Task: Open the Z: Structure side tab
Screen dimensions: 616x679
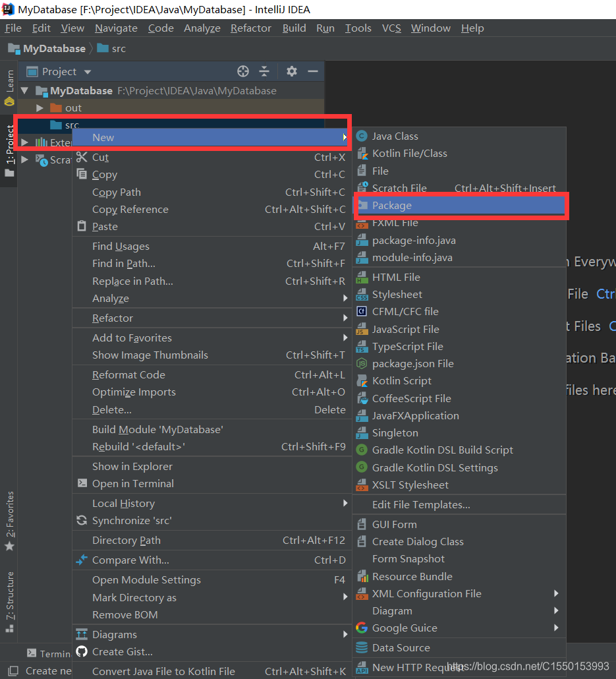Action: point(9,603)
